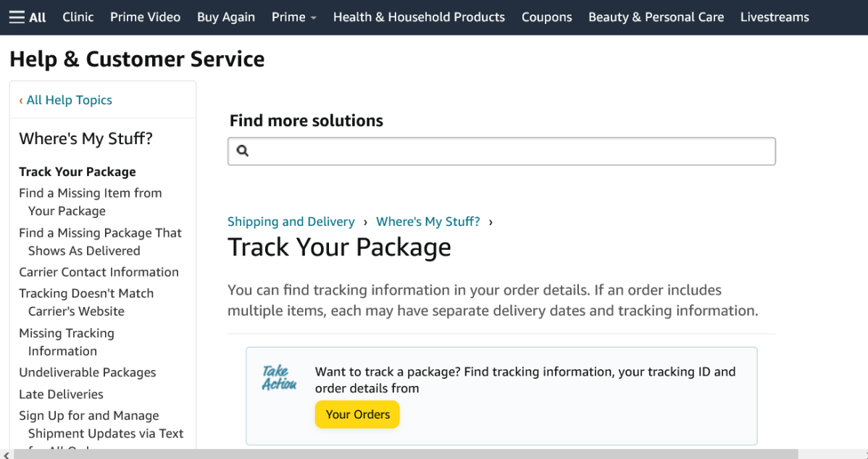Click the Take Action graphic
868x459 pixels.
tap(279, 378)
